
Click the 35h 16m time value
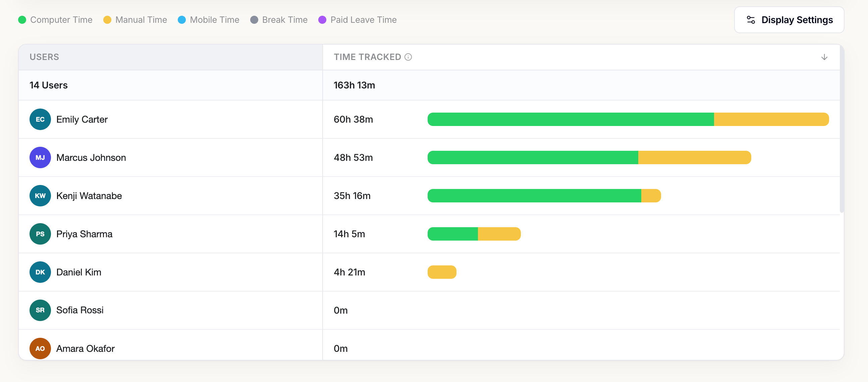(352, 196)
